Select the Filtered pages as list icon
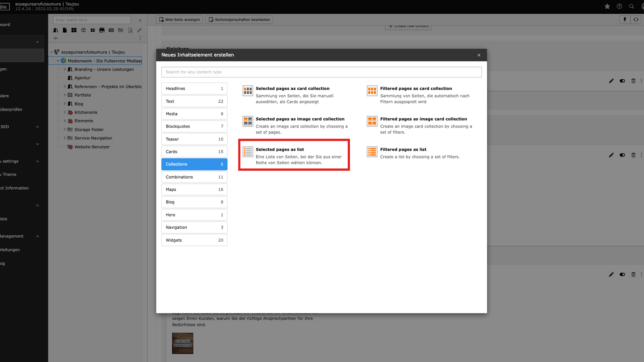This screenshot has width=644, height=362. click(372, 151)
